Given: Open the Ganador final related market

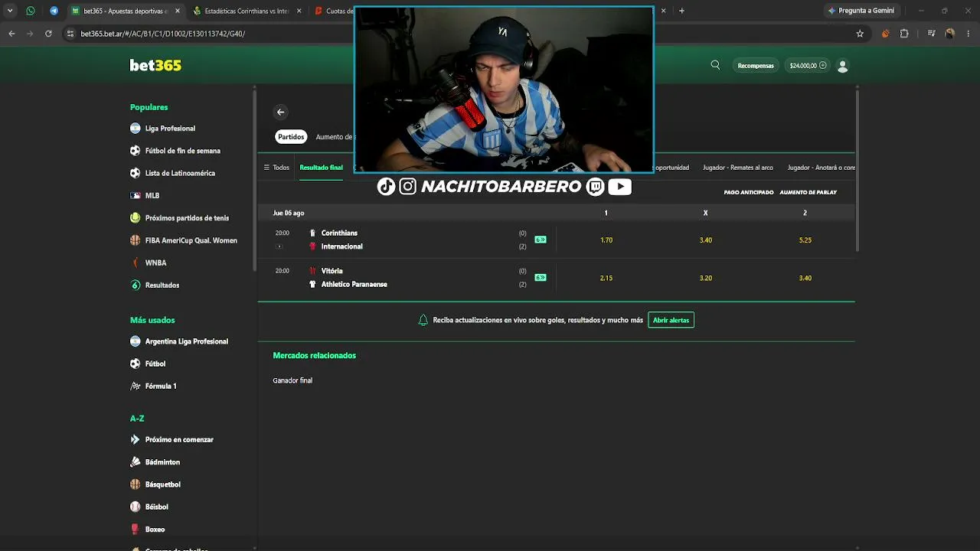Looking at the screenshot, I should (292, 380).
